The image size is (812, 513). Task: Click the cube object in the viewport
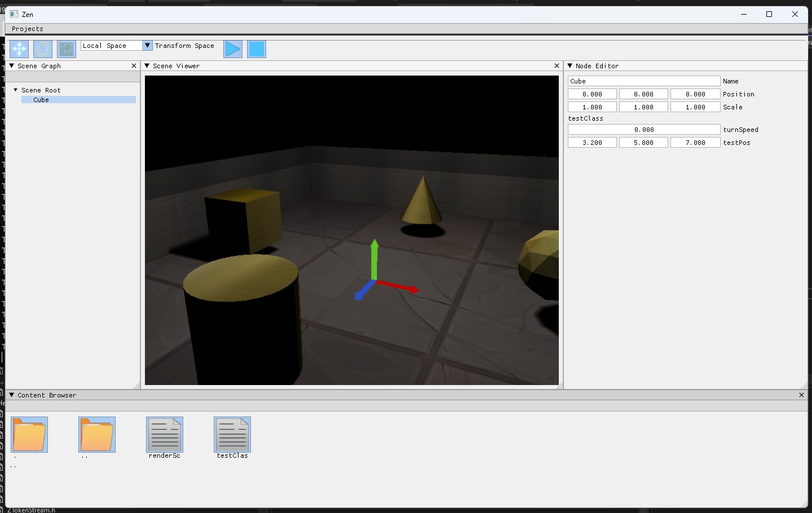pyautogui.click(x=244, y=220)
